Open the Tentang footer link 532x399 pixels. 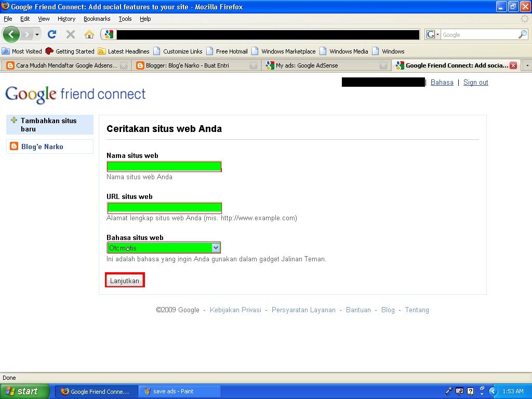click(417, 310)
